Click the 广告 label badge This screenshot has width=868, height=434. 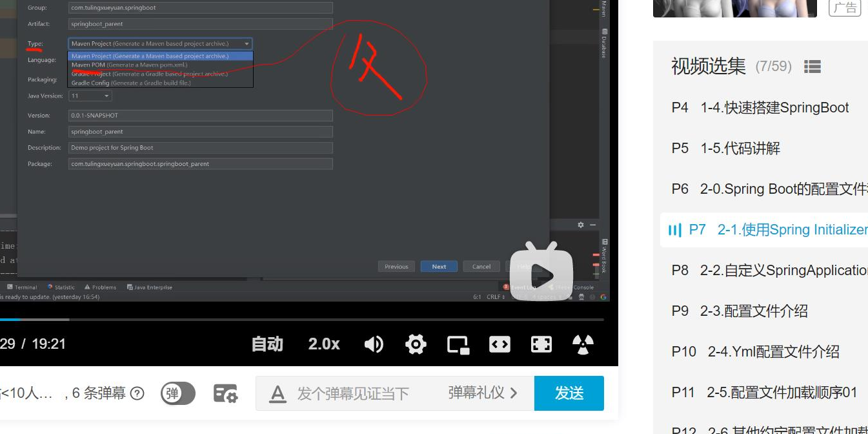(845, 7)
